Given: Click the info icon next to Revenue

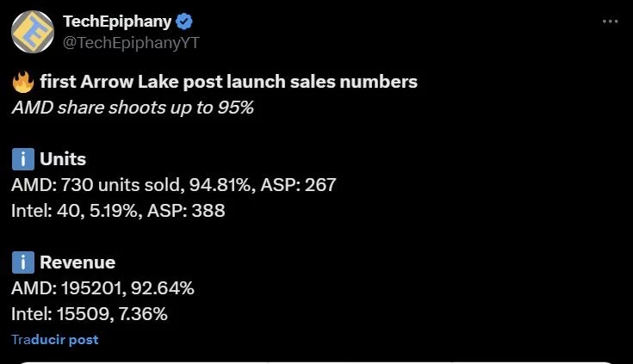Looking at the screenshot, I should (23, 262).
